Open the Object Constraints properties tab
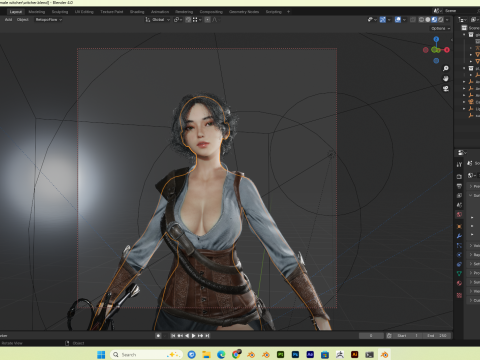 459,264
